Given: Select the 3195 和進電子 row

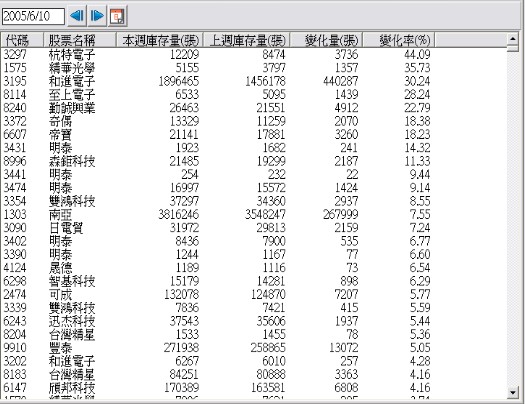Looking at the screenshot, I should coord(253,81).
